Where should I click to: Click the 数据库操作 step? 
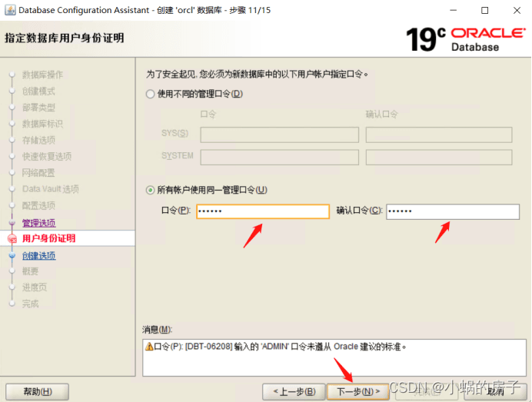tap(42, 75)
